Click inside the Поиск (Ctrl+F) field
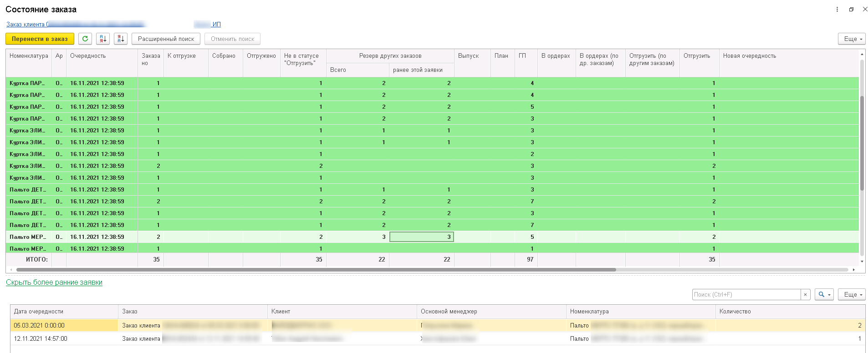Image resolution: width=868 pixels, height=353 pixels. tap(746, 295)
